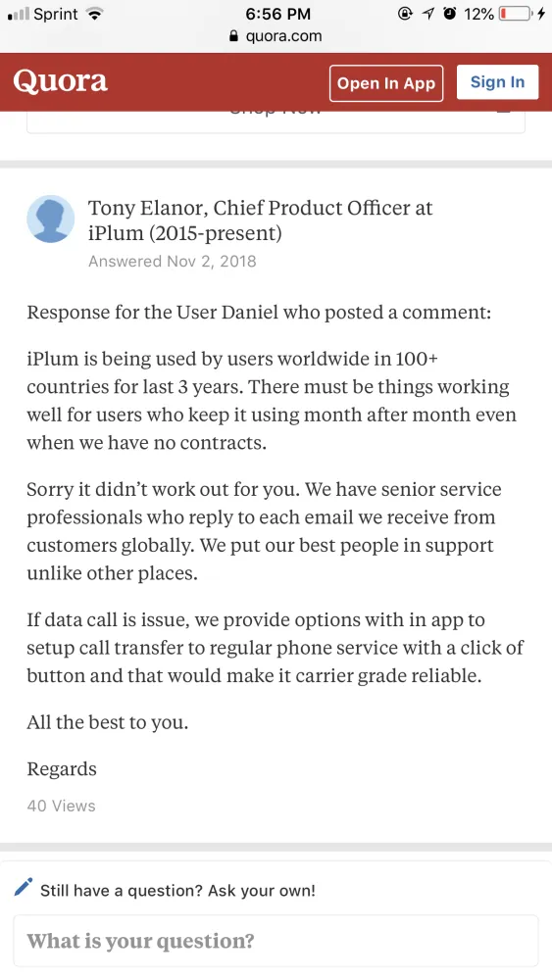Tap the Wi-Fi icon in status bar
Image resolution: width=552 pixels, height=980 pixels.
[94, 14]
